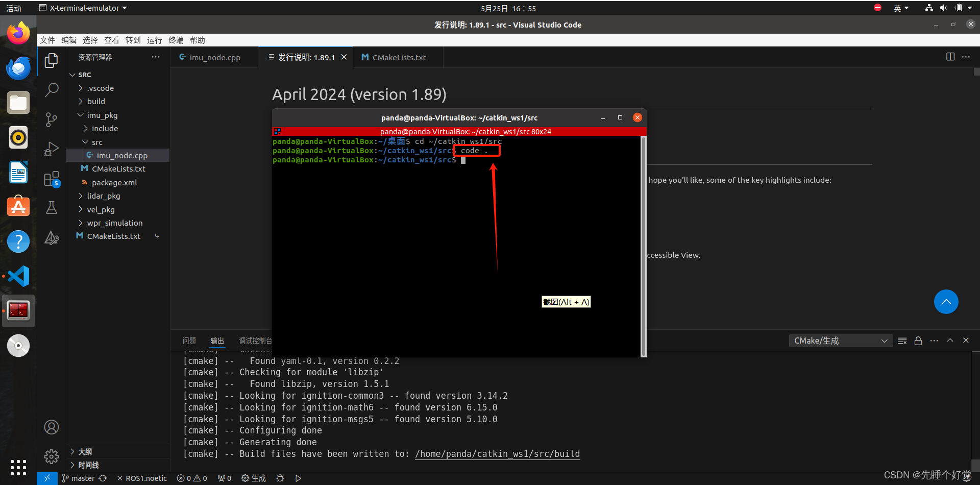Close the bottom output panel
Screen dimensions: 980x485
tap(966, 341)
